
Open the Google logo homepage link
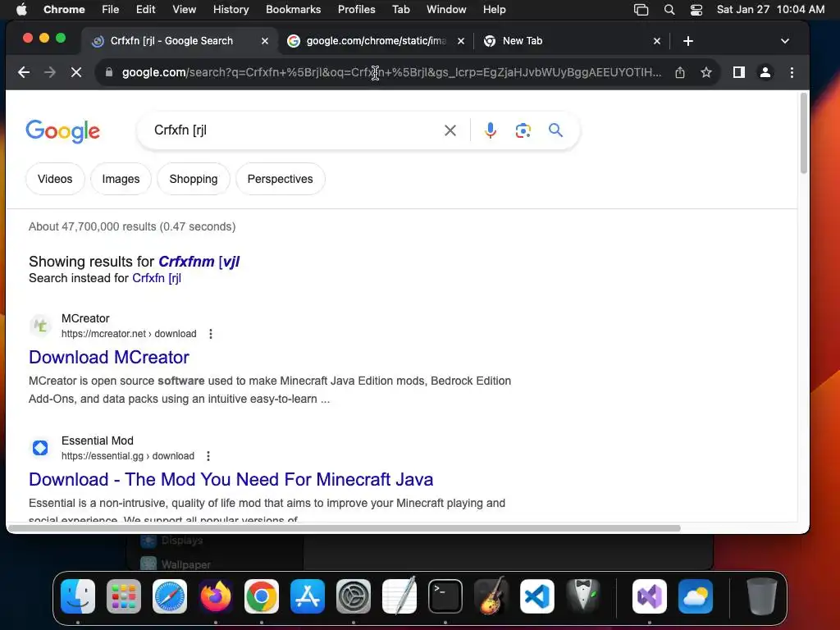pyautogui.click(x=62, y=131)
